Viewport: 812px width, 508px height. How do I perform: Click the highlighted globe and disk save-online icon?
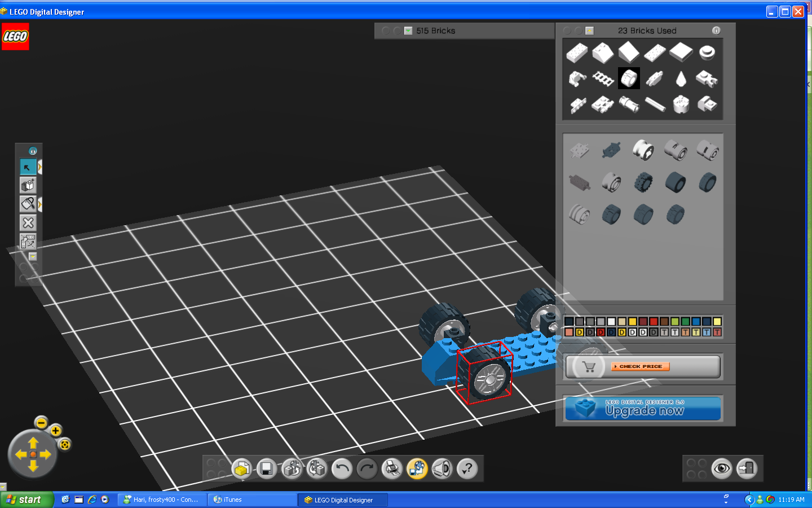(x=417, y=468)
